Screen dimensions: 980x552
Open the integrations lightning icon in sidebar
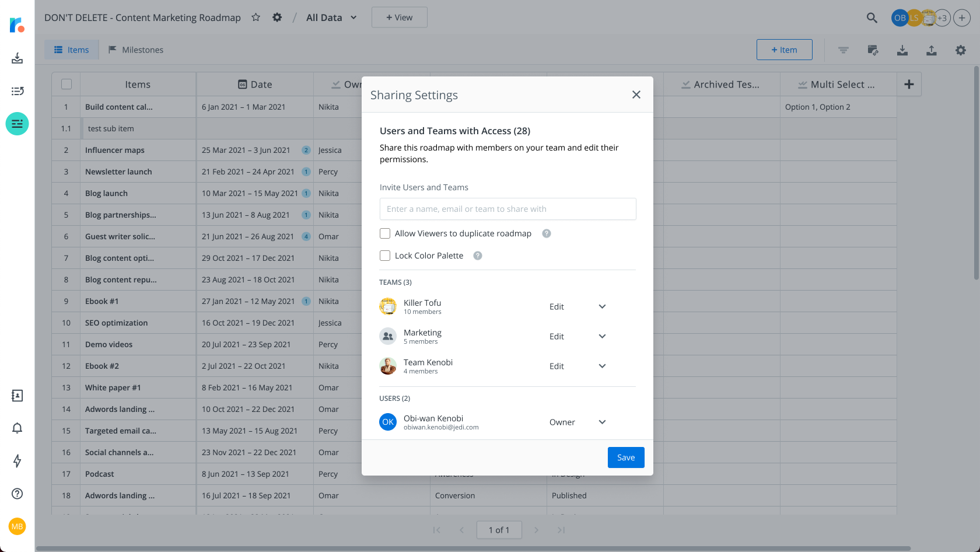[x=17, y=461]
